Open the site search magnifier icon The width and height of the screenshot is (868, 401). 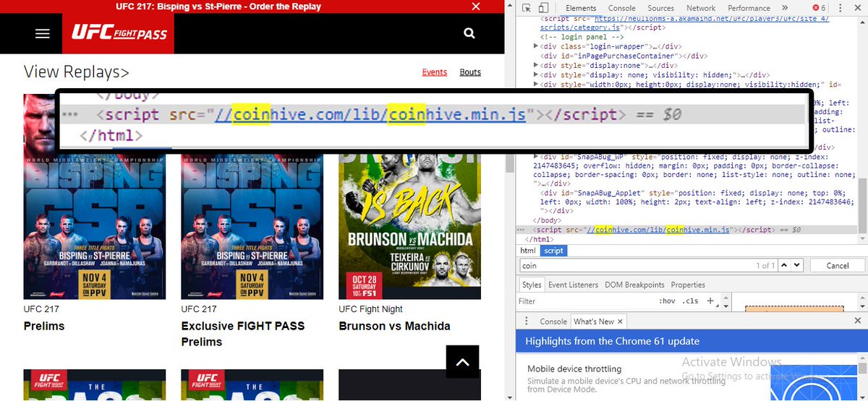tap(469, 33)
